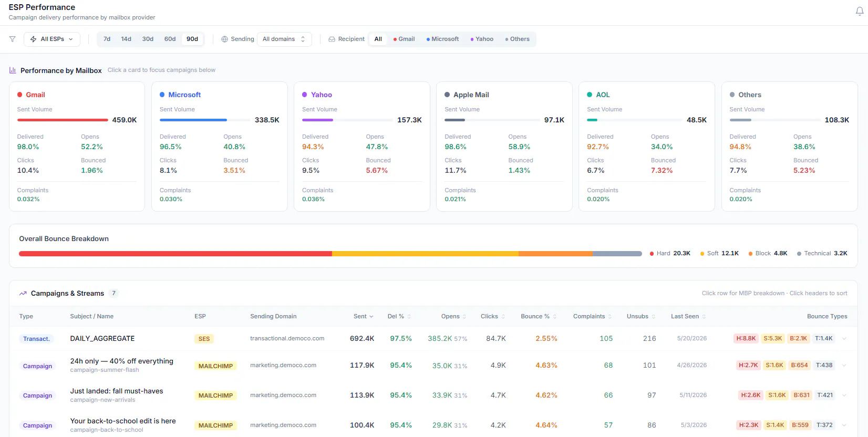Open the All ESPs dropdown
The image size is (868, 437).
52,39
